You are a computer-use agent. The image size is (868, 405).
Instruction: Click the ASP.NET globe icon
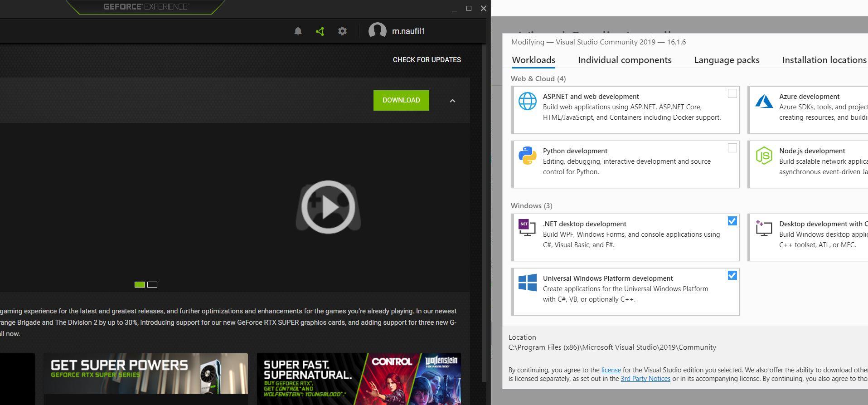(528, 101)
